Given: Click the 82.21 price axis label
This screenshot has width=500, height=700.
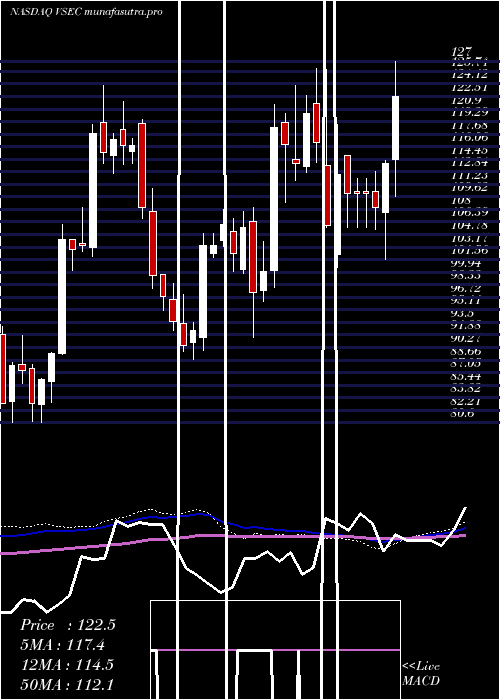Looking at the screenshot, I should pyautogui.click(x=467, y=401).
